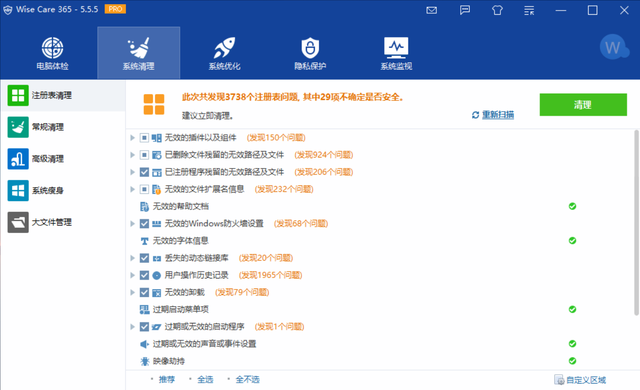The height and width of the screenshot is (390, 640).
Task: Click green check status for 过期启动菜单项
Action: pyautogui.click(x=572, y=309)
